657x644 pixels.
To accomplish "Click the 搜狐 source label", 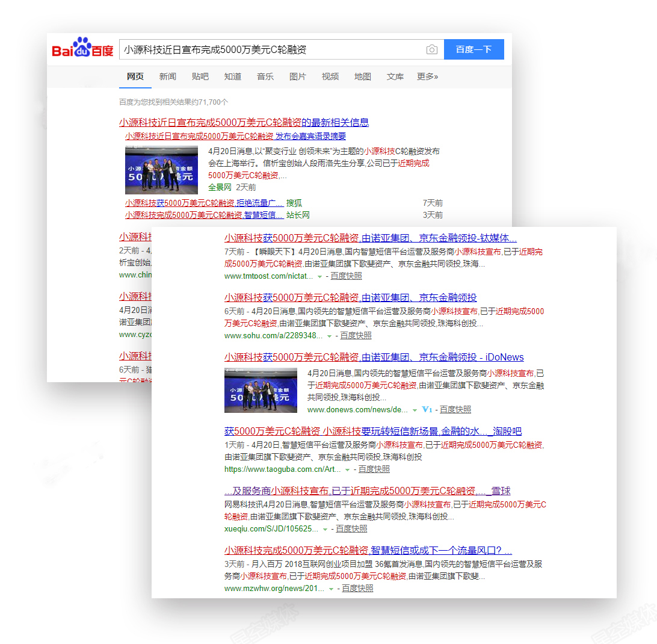I will [294, 203].
